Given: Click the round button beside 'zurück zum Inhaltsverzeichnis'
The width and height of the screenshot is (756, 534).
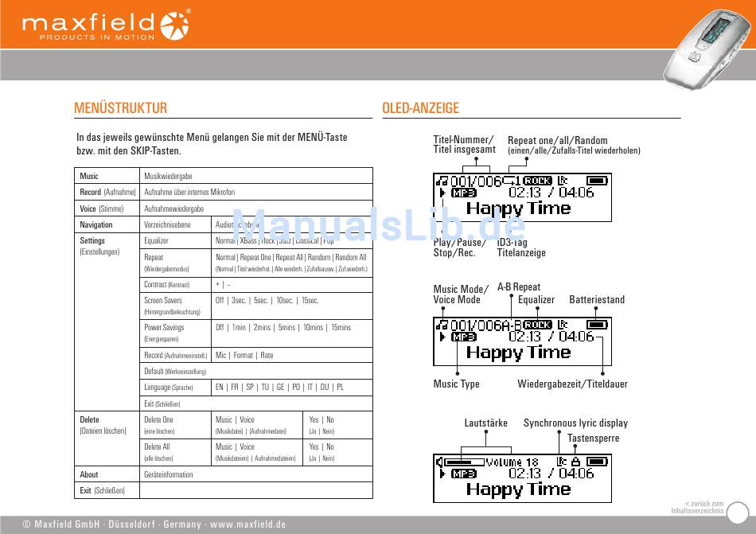Looking at the screenshot, I should 737,513.
